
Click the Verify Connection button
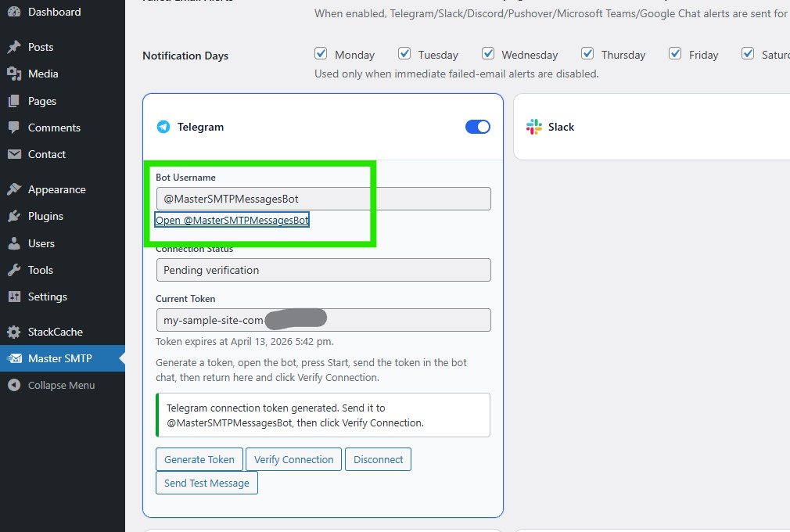pyautogui.click(x=294, y=459)
